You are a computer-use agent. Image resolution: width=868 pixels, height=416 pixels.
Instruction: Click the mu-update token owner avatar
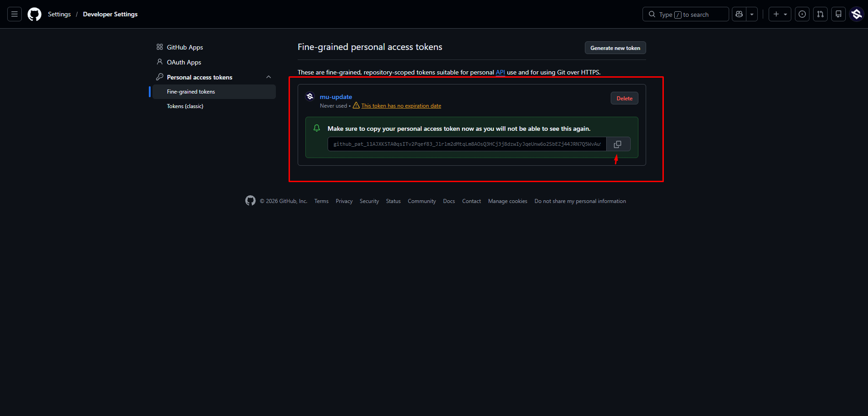(310, 96)
